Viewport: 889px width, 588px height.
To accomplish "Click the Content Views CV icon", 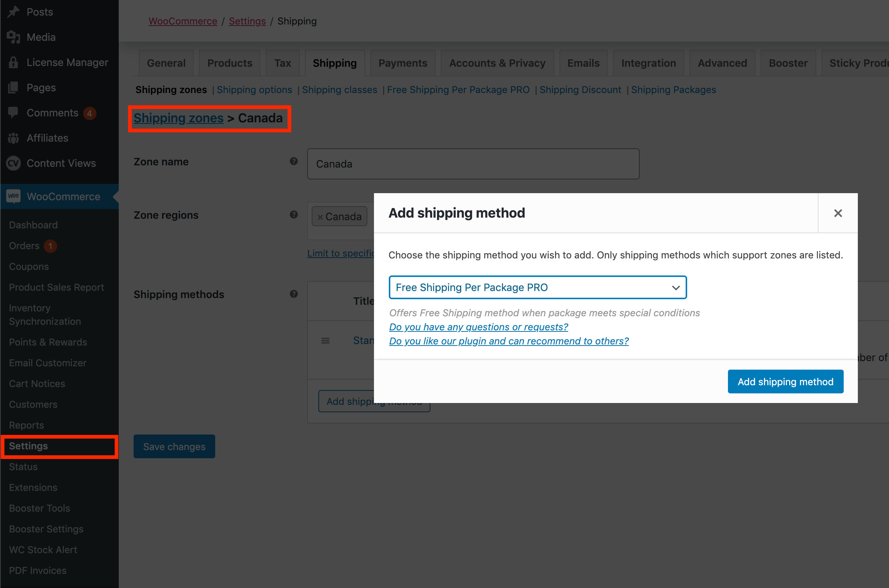I will tap(13, 163).
